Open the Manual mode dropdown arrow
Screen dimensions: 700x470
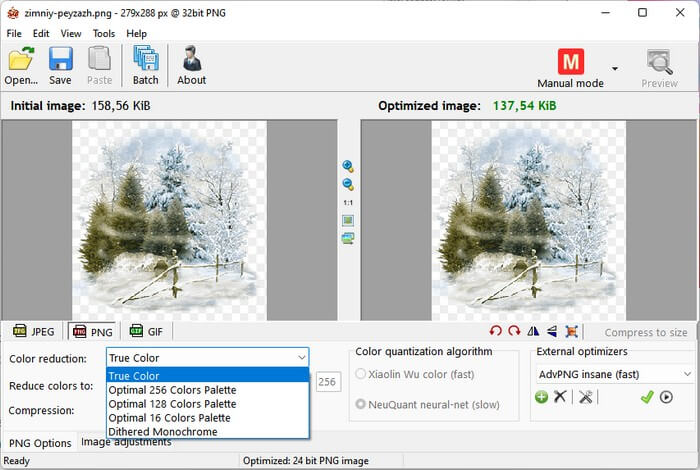pyautogui.click(x=615, y=69)
